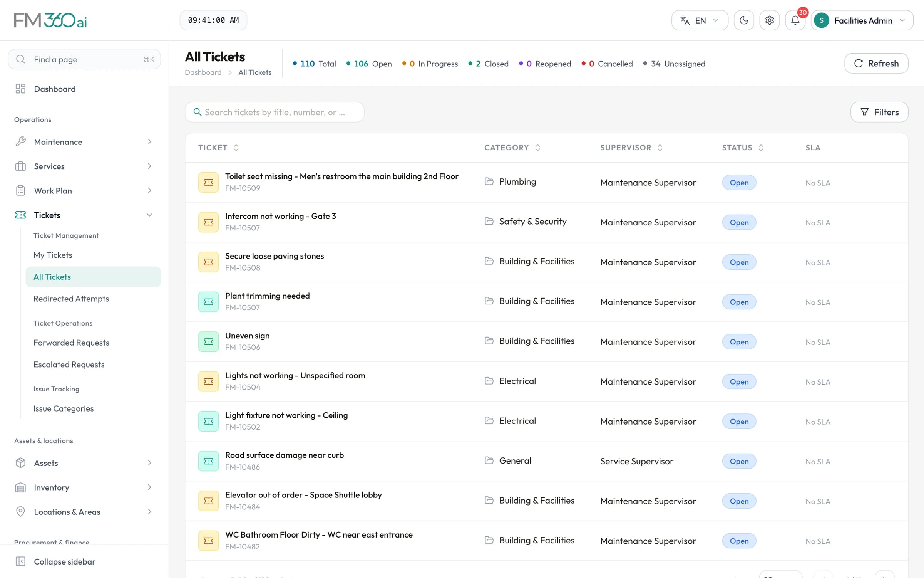Click the Refresh button
The width and height of the screenshot is (924, 578).
point(876,63)
